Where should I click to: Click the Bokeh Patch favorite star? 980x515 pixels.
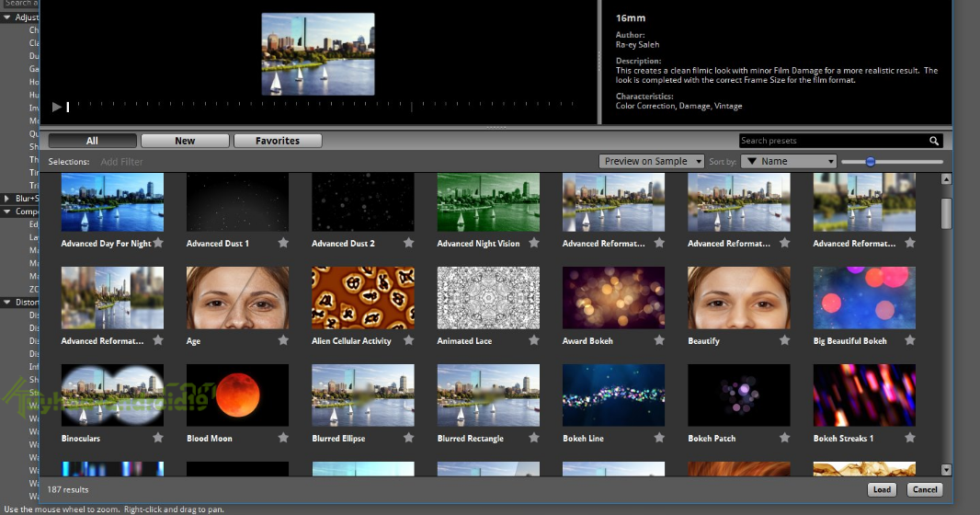coord(785,438)
